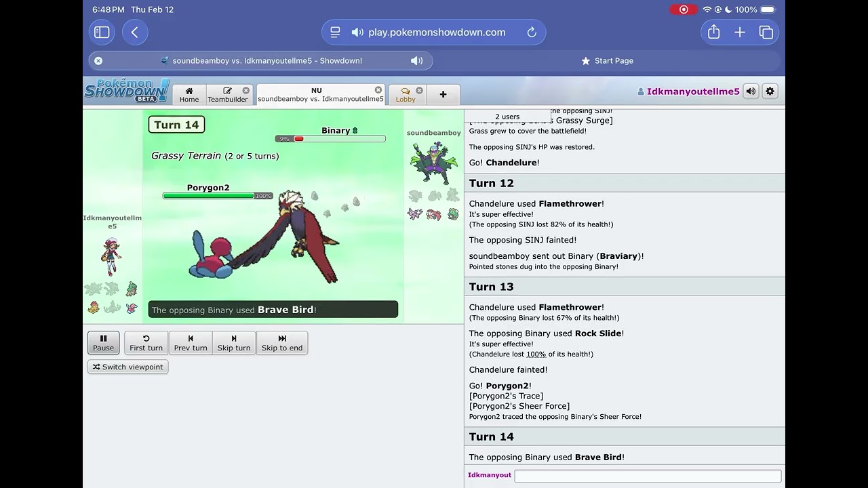Click Binary's red HP bar
The height and width of the screenshot is (488, 868).
(x=330, y=139)
